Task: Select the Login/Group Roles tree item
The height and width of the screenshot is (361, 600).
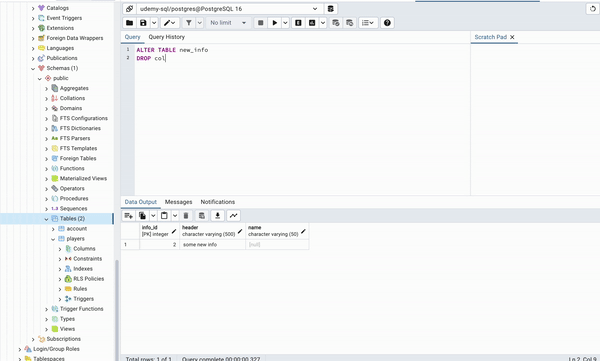Action: point(56,349)
